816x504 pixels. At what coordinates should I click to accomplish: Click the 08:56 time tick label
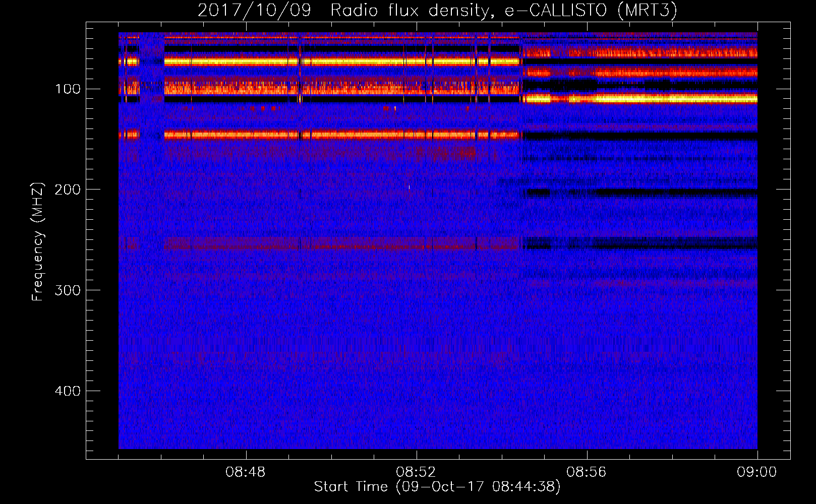tap(587, 472)
